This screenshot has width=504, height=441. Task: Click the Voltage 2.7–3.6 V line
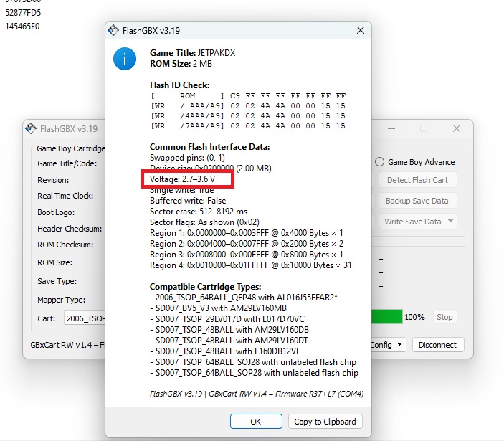tap(183, 179)
